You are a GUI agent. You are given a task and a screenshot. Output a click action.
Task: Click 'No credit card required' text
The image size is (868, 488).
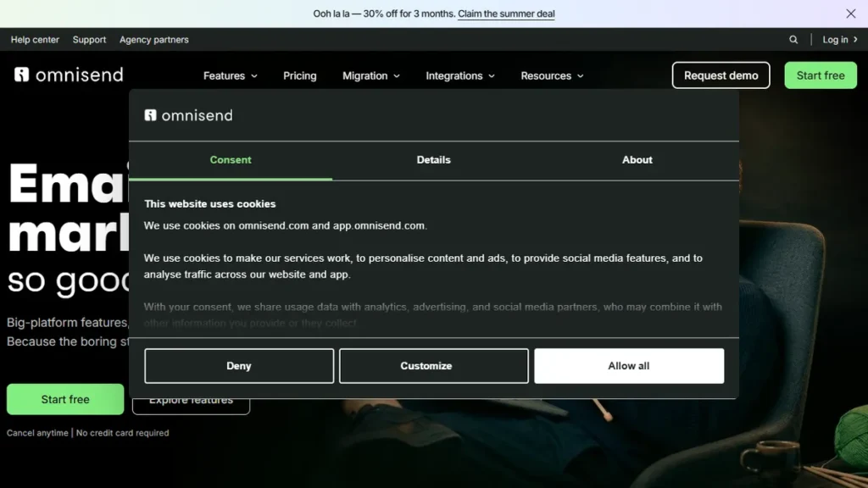pyautogui.click(x=122, y=433)
